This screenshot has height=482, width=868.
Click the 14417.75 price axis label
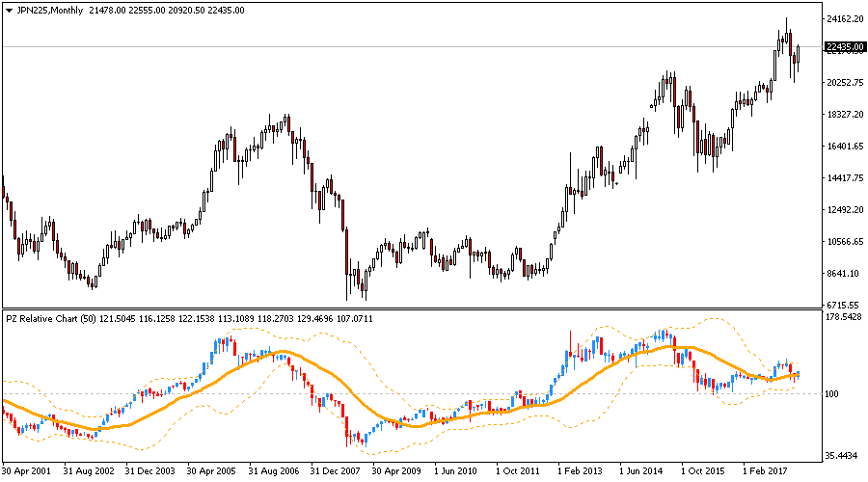tap(843, 178)
